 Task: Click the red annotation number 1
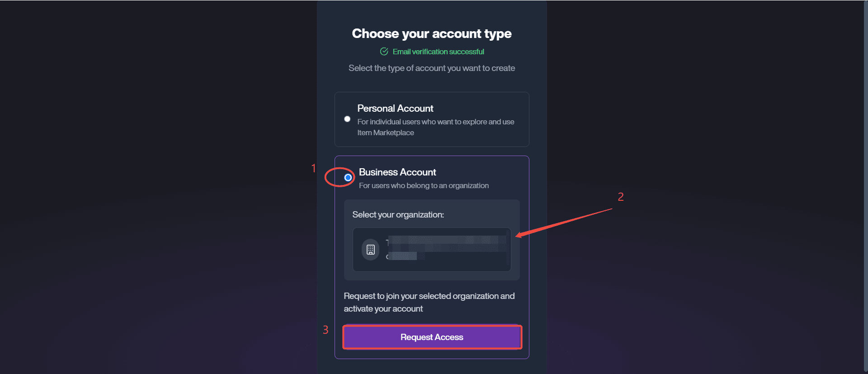pos(313,169)
